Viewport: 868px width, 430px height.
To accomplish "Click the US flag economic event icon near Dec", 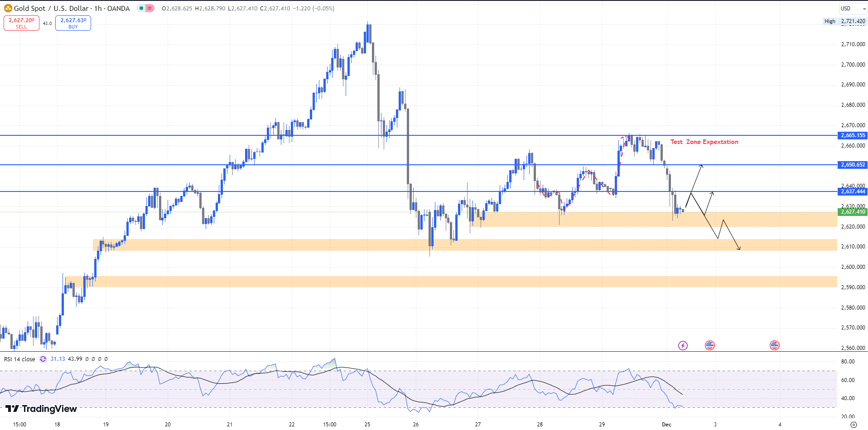I will point(710,345).
